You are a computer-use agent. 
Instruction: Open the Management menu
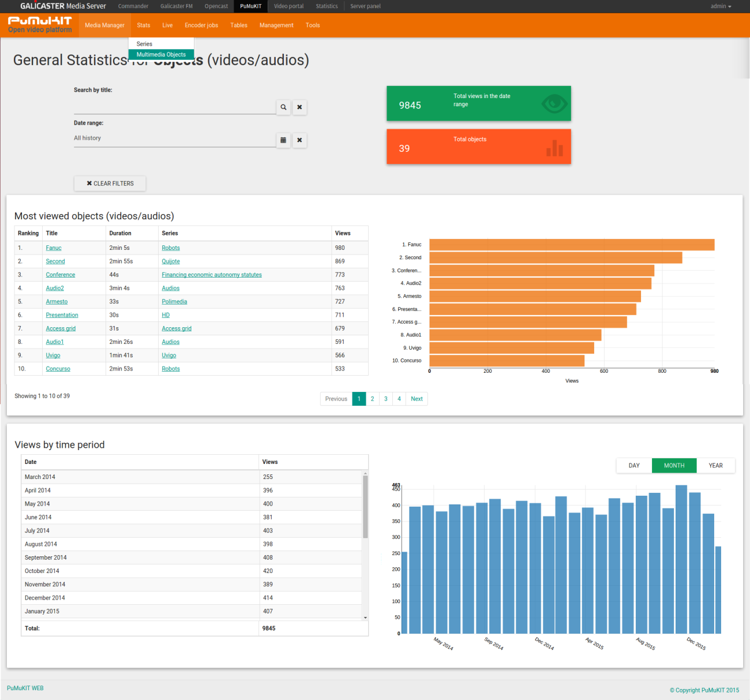(276, 25)
